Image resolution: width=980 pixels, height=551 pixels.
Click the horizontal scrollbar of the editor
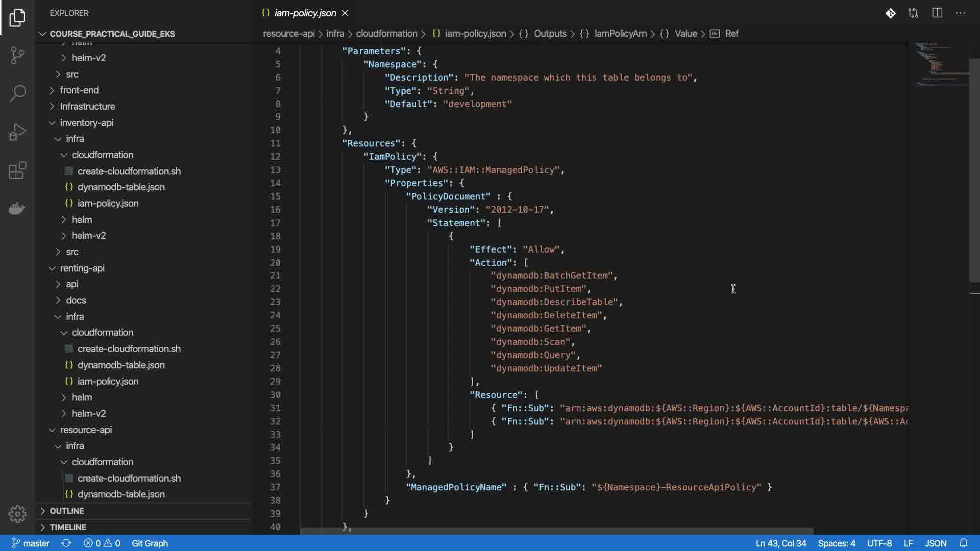[x=556, y=531]
